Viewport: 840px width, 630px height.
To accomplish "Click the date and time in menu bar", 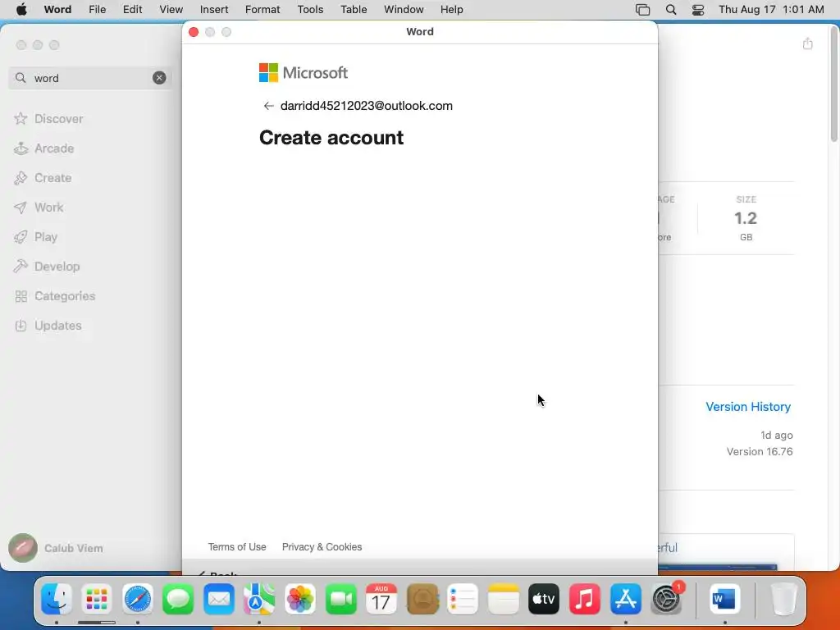I will coord(771,10).
